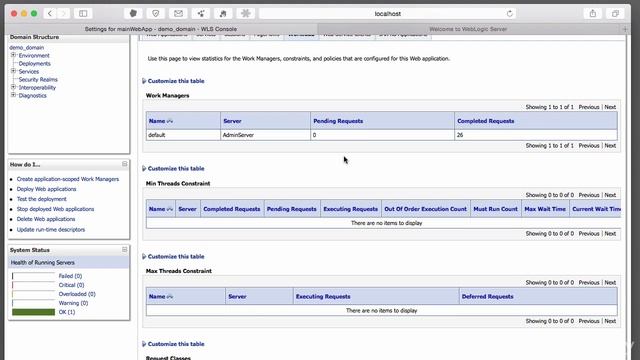Open demo_domain in Domain Structure

pyautogui.click(x=27, y=47)
